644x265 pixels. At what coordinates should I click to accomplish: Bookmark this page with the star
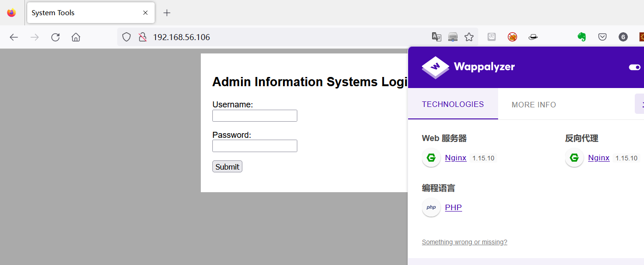469,37
